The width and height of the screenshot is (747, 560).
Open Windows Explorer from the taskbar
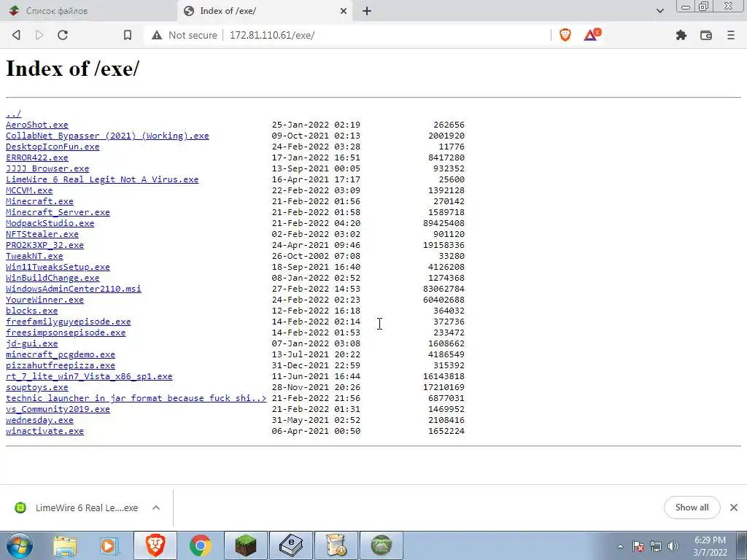click(x=65, y=545)
